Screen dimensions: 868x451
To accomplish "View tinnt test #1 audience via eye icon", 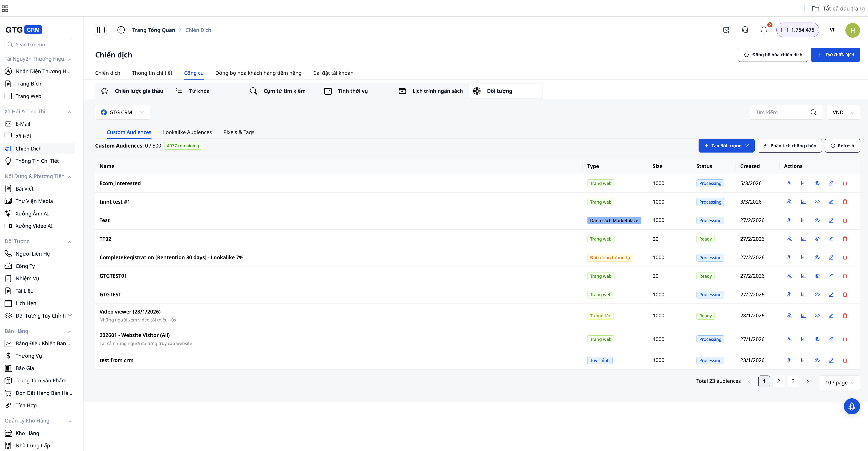I will 817,202.
